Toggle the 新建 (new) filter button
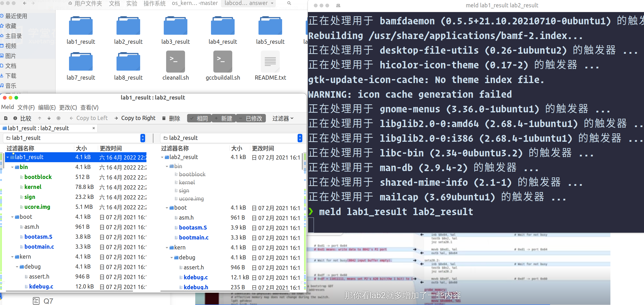This screenshot has height=305, width=644. [x=224, y=118]
